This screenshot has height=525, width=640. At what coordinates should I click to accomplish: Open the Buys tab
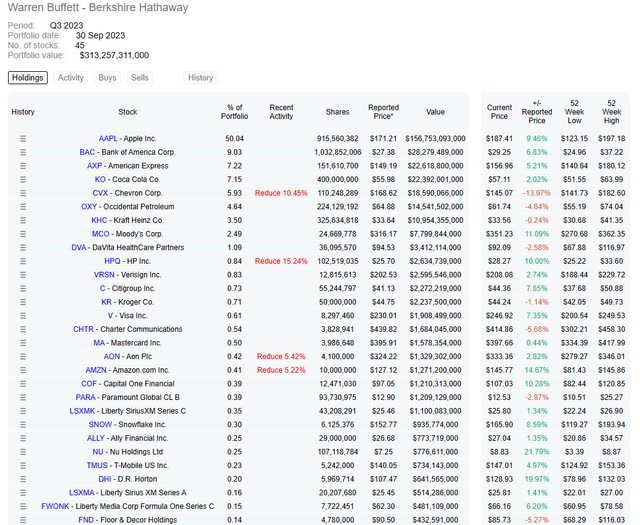(107, 77)
